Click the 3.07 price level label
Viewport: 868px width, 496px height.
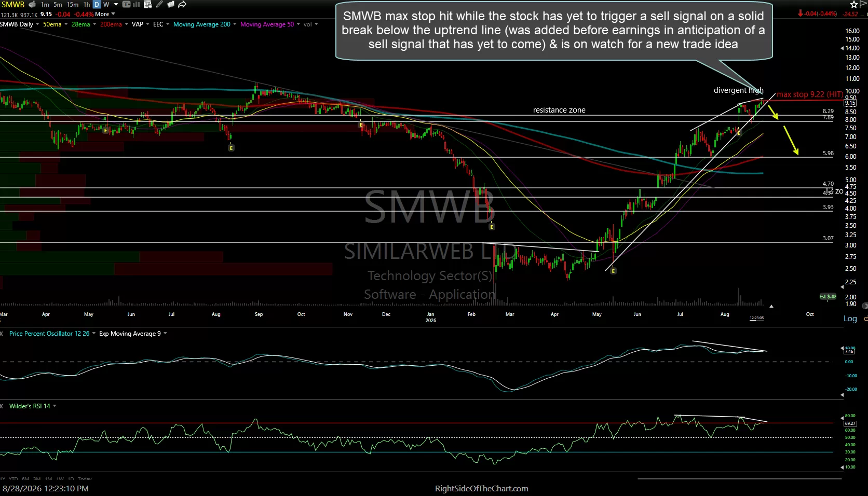(x=828, y=238)
